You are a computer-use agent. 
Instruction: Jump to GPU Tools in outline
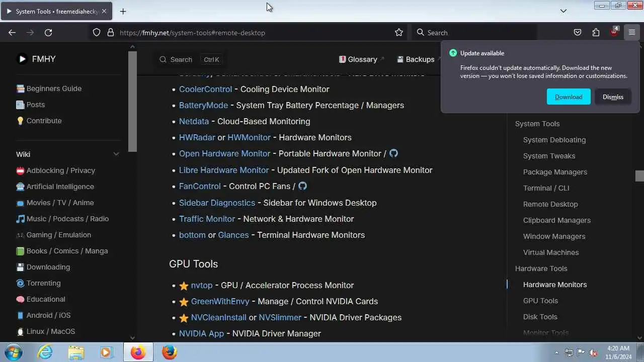click(x=540, y=301)
